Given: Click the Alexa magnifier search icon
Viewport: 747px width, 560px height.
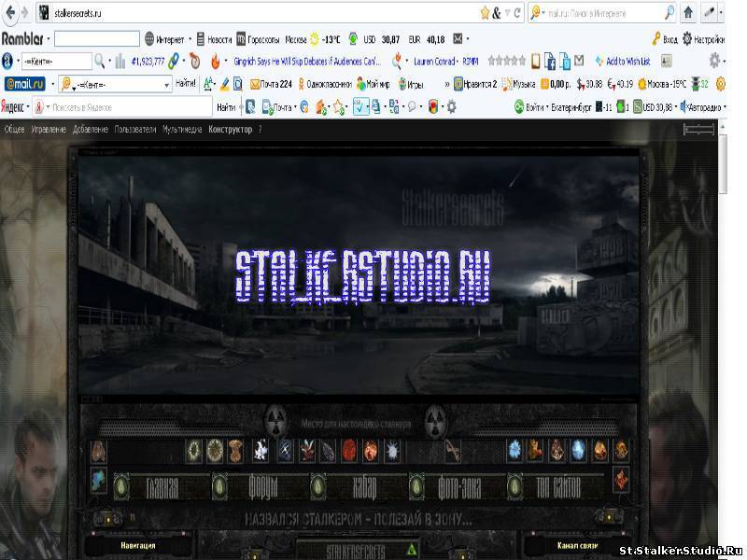Looking at the screenshot, I should [x=99, y=61].
